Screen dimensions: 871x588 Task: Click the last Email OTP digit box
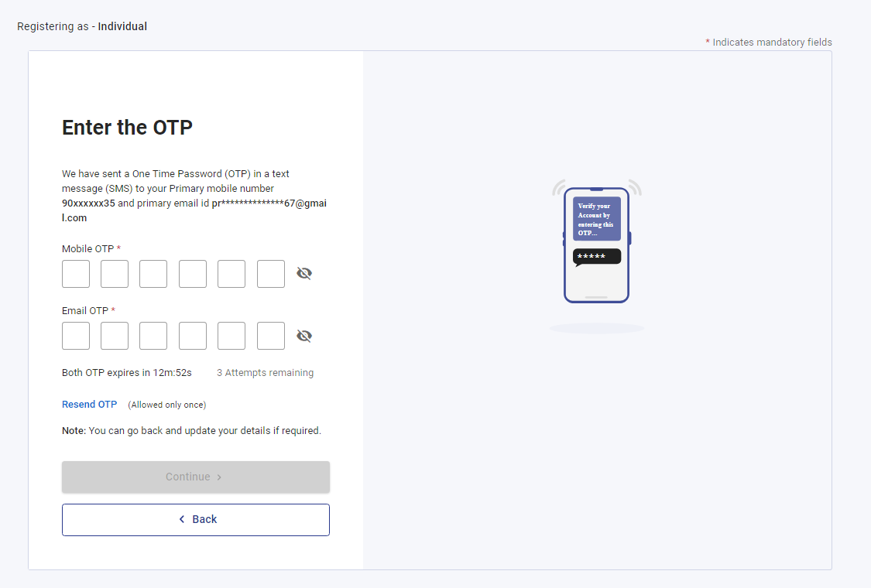pyautogui.click(x=271, y=336)
